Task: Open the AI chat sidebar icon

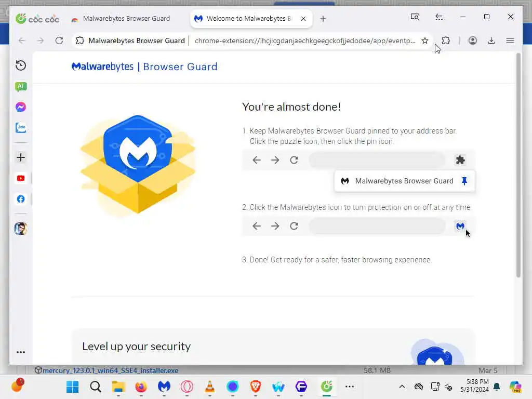Action: [21, 87]
